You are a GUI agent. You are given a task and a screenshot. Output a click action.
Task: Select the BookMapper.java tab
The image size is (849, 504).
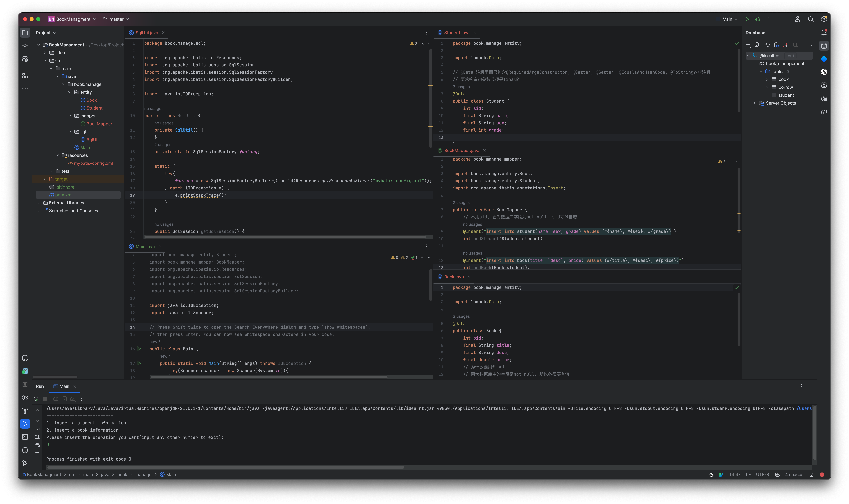click(x=462, y=151)
